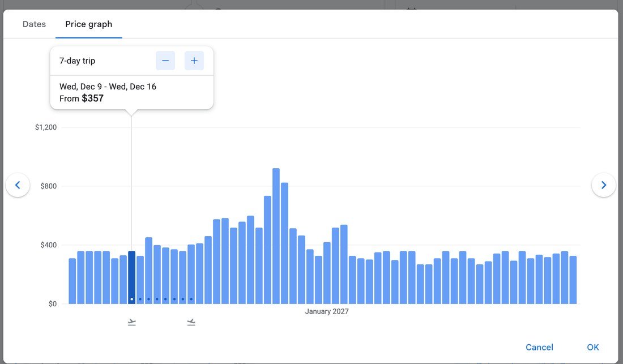623x364 pixels.
Task: Click the "January 2027" month label
Action: (x=327, y=311)
